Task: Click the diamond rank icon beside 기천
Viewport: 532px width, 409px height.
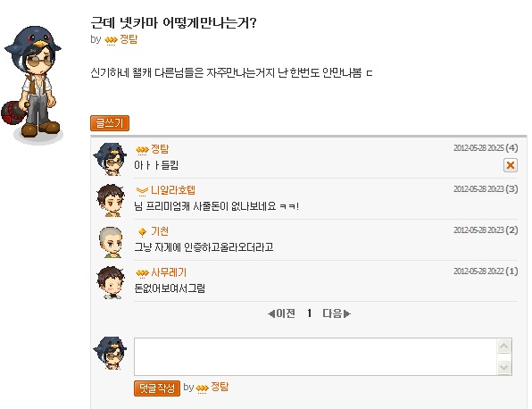Action: (143, 232)
